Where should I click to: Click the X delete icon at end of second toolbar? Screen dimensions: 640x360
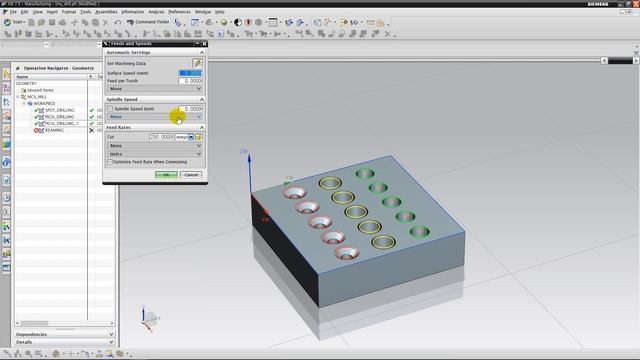(x=388, y=34)
